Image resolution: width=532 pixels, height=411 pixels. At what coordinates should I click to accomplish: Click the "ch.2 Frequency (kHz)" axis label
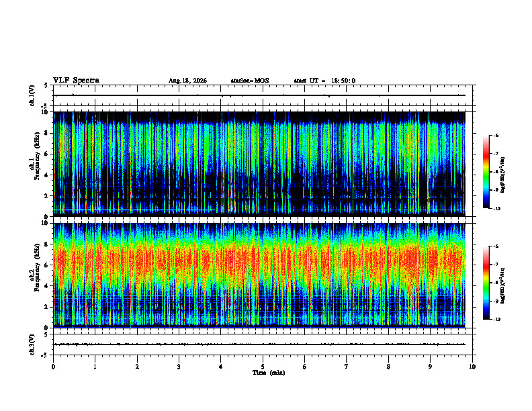click(x=35, y=268)
